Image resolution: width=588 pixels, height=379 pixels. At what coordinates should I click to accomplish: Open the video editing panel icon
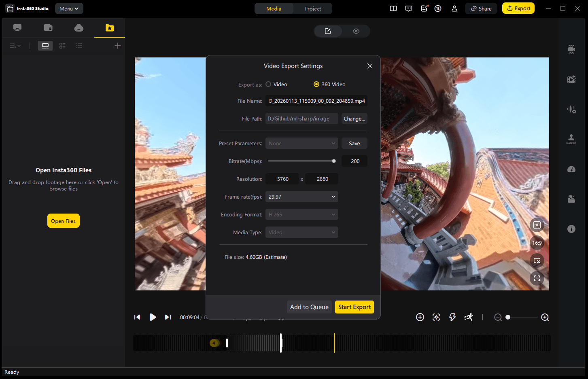coord(571,79)
